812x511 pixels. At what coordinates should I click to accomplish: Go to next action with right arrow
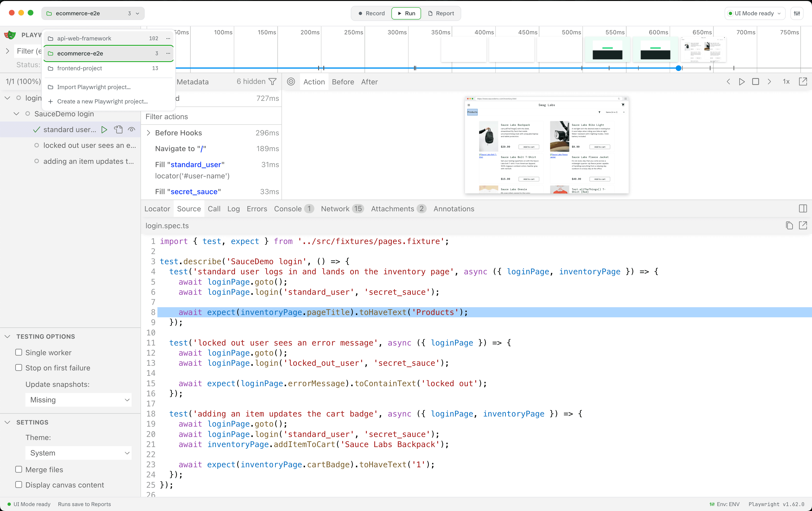(x=769, y=82)
